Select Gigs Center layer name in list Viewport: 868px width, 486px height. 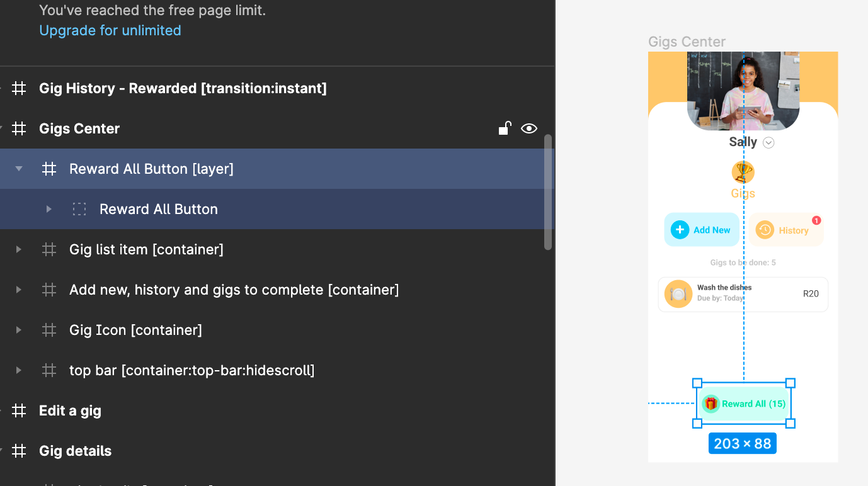(x=79, y=128)
